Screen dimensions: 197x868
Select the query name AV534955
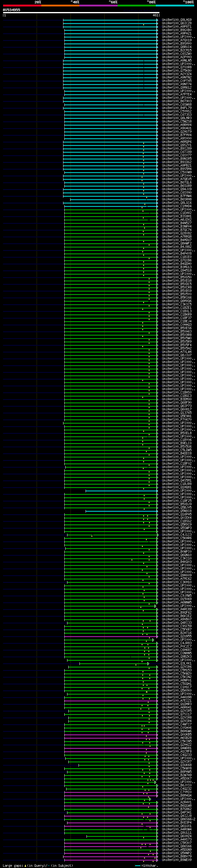(x=11, y=10)
